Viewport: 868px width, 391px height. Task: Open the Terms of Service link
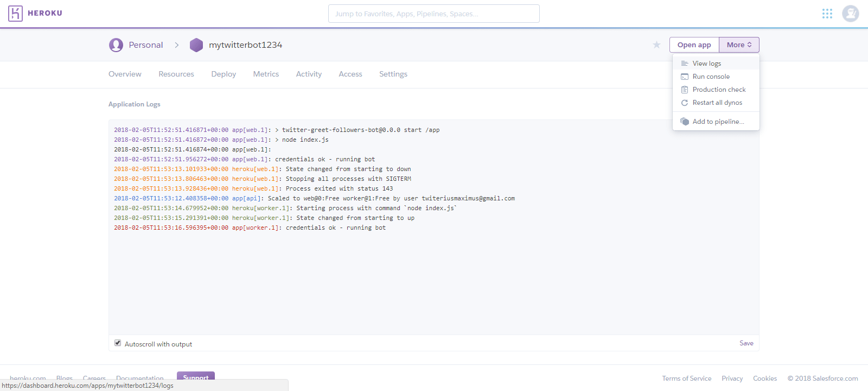pos(687,379)
